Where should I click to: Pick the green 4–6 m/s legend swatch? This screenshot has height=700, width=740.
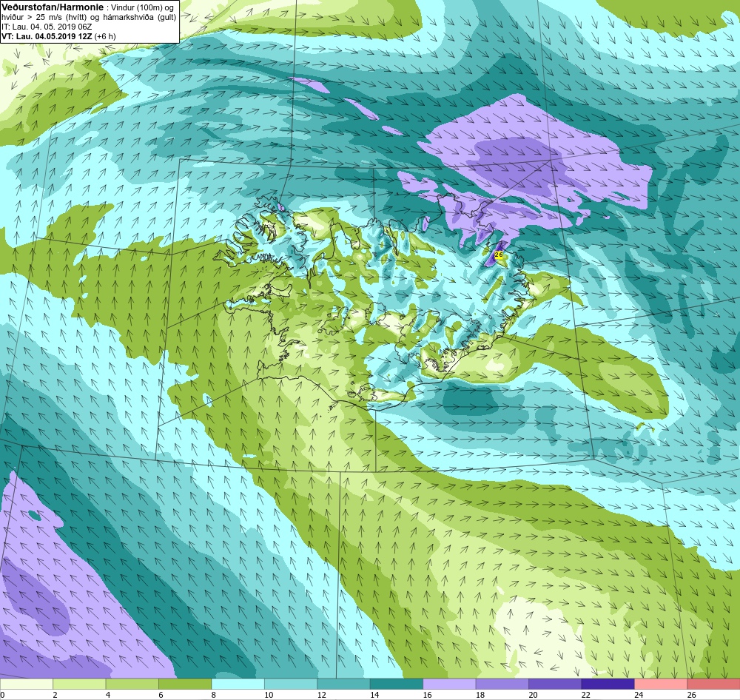click(132, 684)
